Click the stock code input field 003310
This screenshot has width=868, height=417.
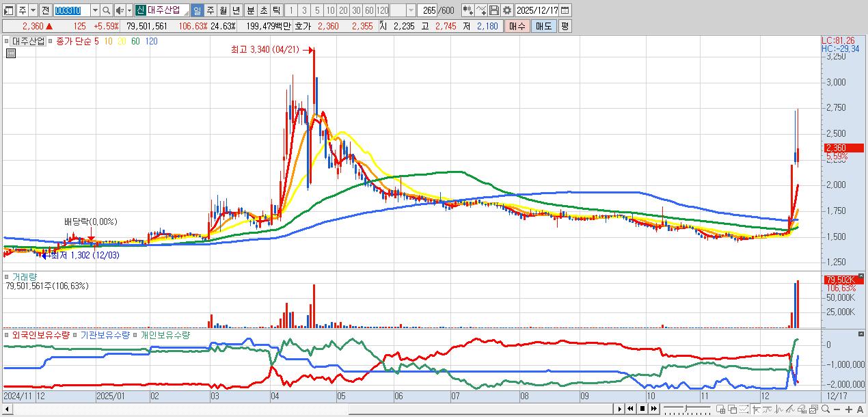(72, 10)
